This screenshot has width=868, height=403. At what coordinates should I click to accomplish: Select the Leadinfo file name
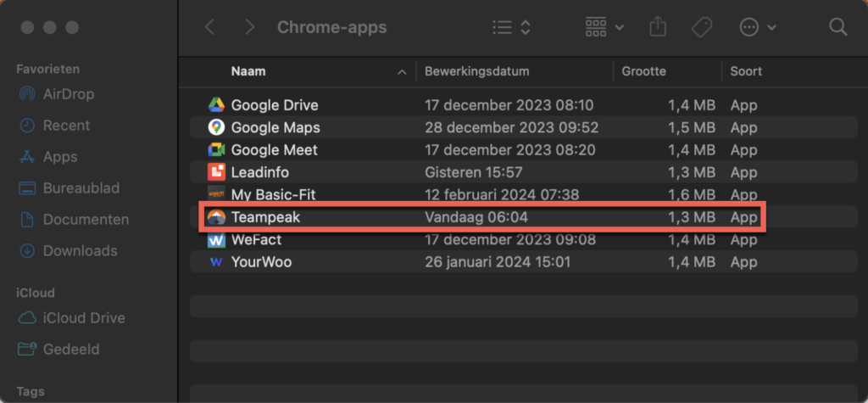(x=259, y=172)
